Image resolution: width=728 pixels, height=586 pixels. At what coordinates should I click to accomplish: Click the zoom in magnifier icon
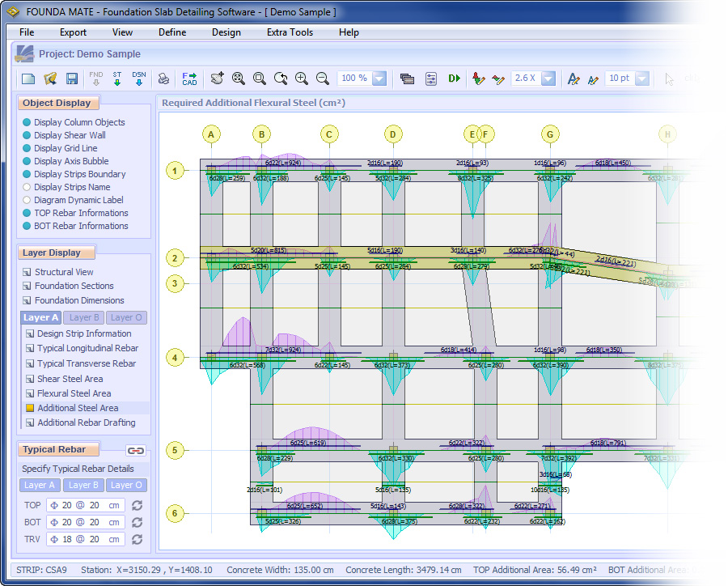tap(302, 79)
